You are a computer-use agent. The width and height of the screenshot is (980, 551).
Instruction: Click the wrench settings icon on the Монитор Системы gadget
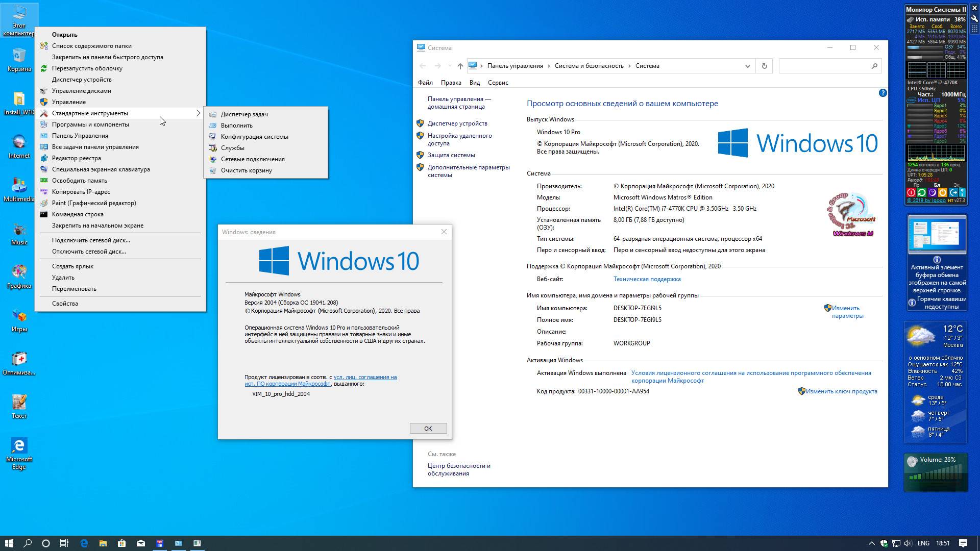(974, 19)
